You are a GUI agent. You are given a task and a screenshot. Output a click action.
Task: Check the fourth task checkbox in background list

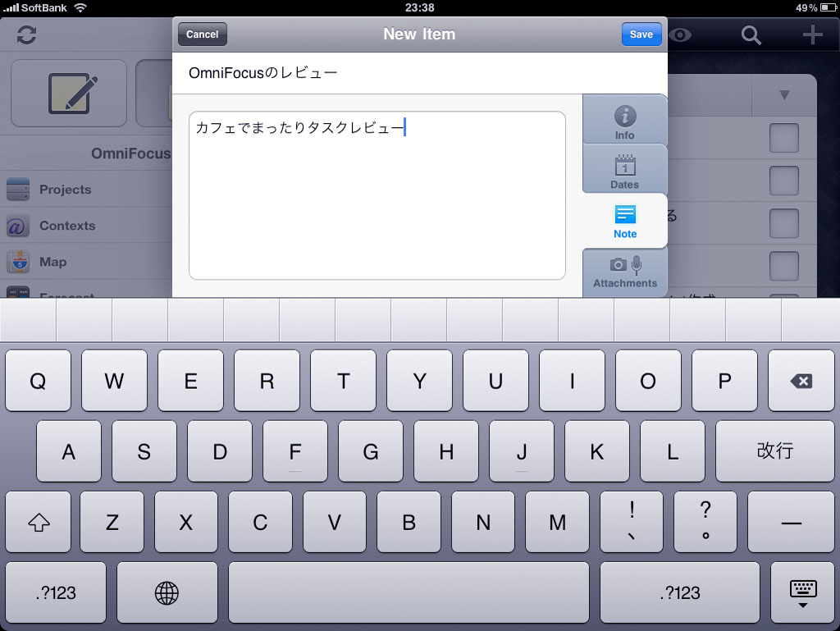click(x=783, y=266)
